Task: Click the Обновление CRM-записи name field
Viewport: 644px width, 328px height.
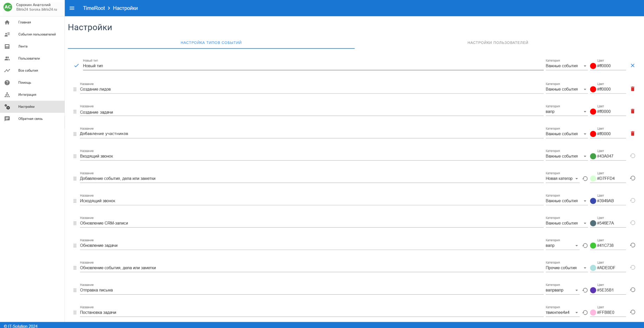Action: coord(311,223)
